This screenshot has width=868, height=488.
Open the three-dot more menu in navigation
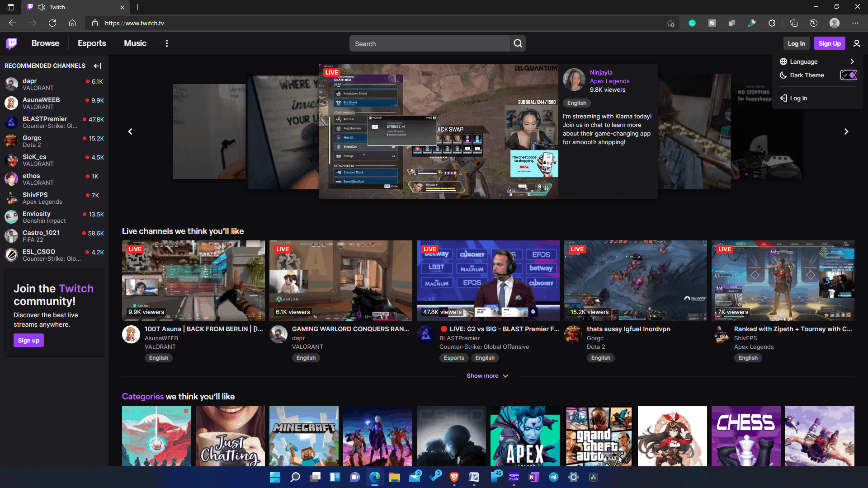coord(167,43)
